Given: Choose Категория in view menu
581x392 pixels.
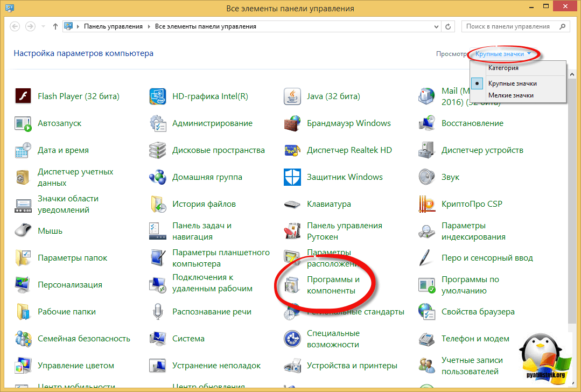Looking at the screenshot, I should [503, 68].
